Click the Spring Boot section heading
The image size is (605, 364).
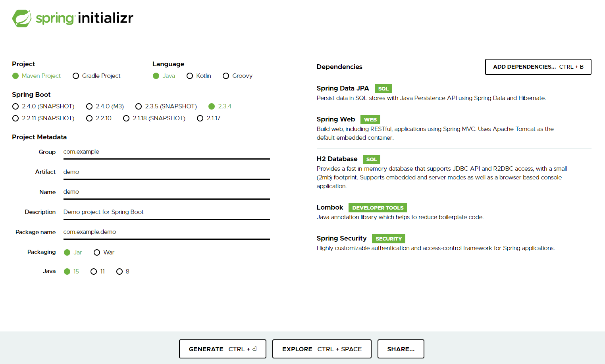pos(31,94)
